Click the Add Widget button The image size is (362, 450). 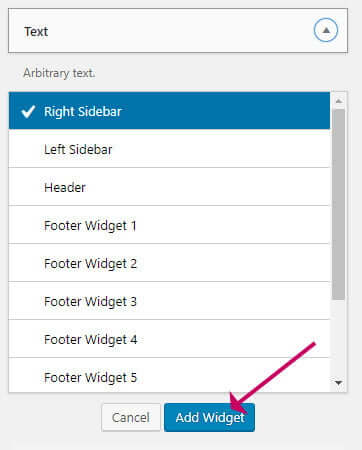pyautogui.click(x=209, y=417)
